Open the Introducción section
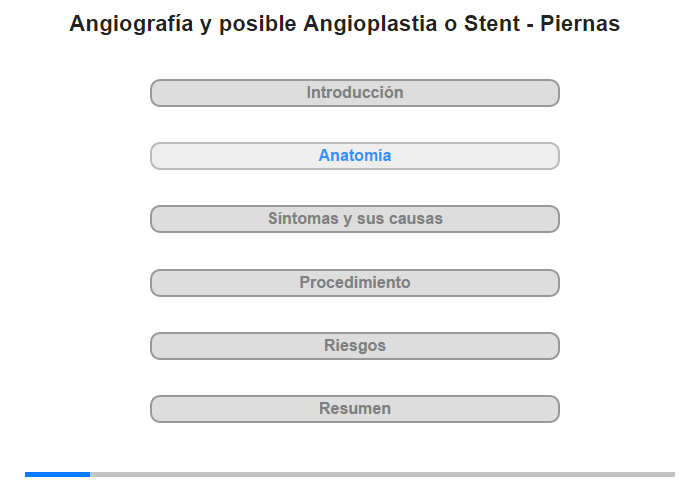 point(355,93)
